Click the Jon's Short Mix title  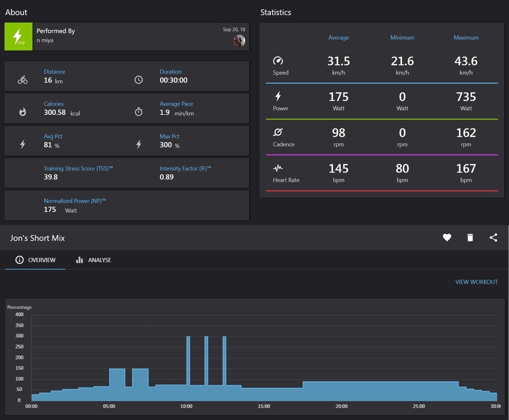point(37,238)
